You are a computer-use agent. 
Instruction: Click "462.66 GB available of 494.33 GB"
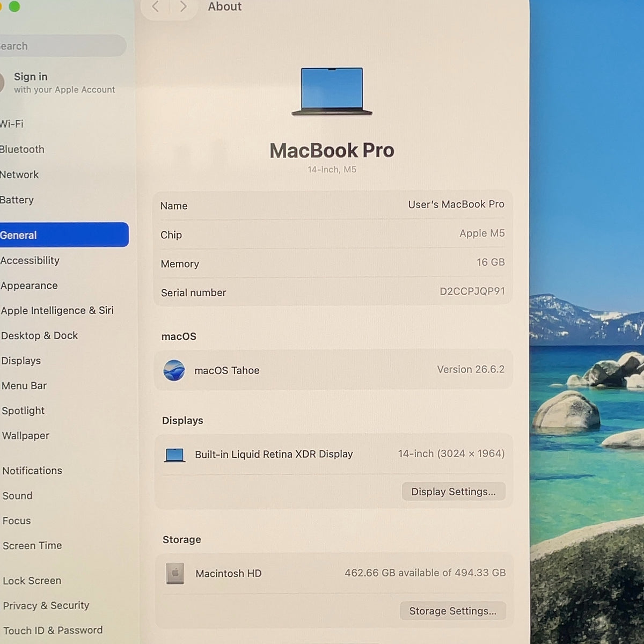[425, 573]
